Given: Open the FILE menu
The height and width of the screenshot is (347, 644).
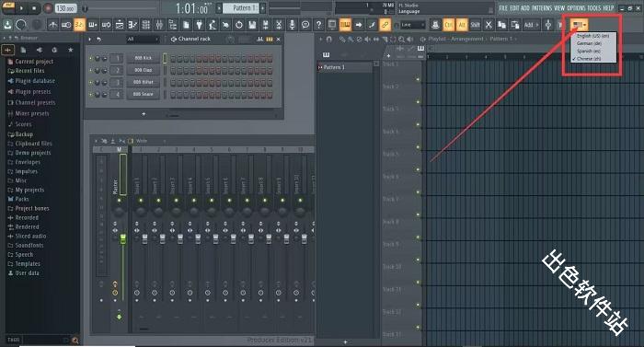Looking at the screenshot, I should pyautogui.click(x=503, y=7).
